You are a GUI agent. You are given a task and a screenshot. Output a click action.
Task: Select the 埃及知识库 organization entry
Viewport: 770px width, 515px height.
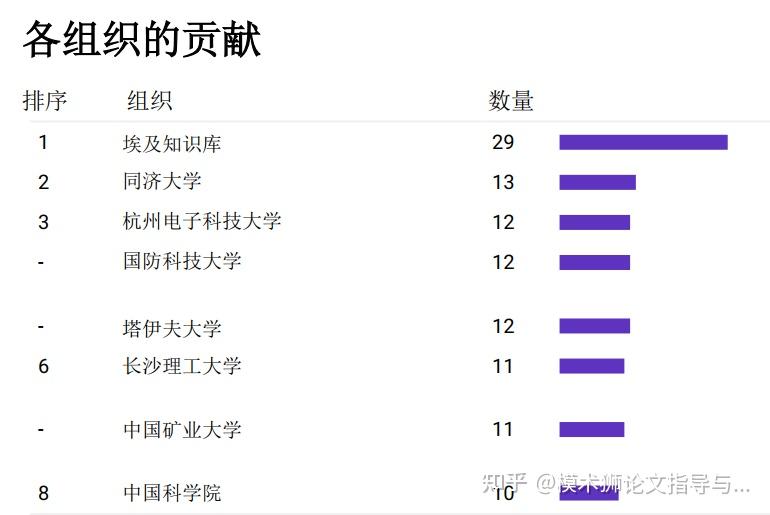pos(172,144)
